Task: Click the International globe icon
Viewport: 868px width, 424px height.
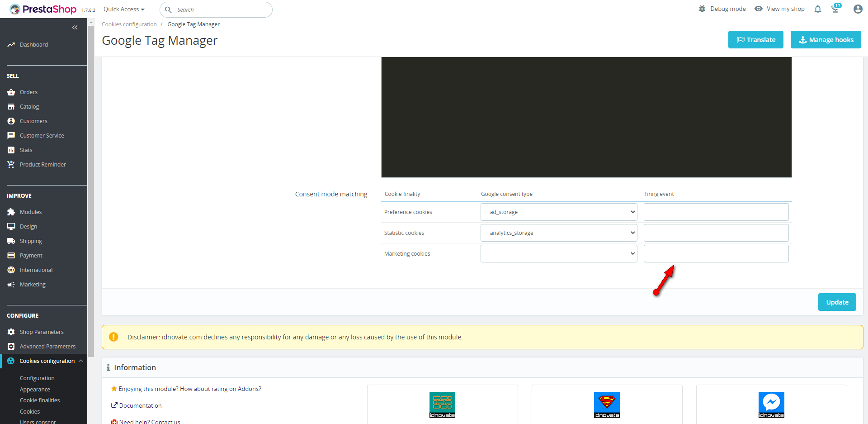Action: pos(11,270)
